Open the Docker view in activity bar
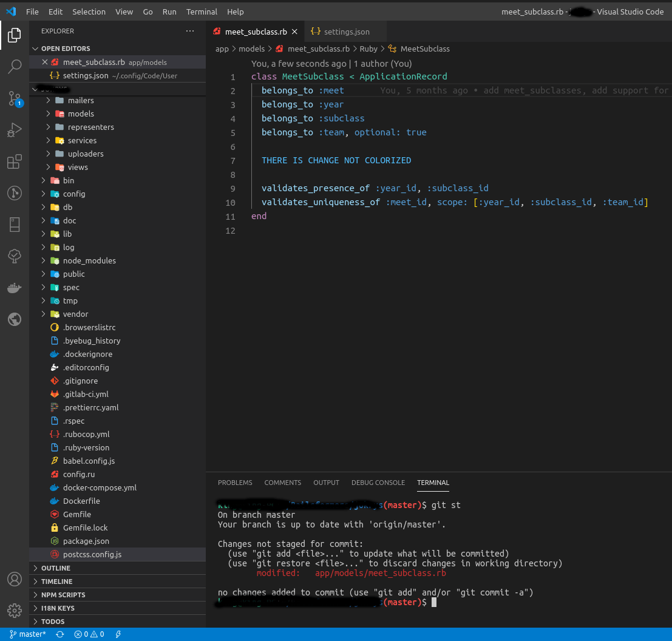This screenshot has width=672, height=641. point(14,288)
